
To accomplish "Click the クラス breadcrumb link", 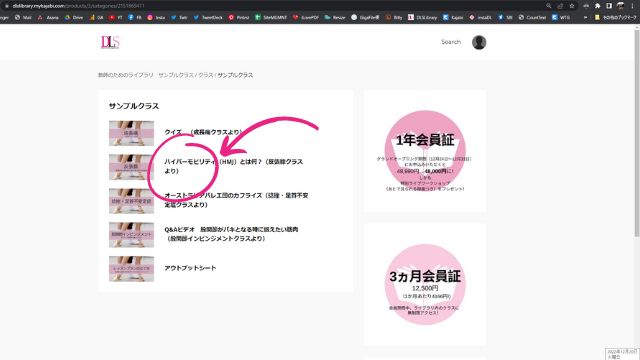I will pos(206,75).
